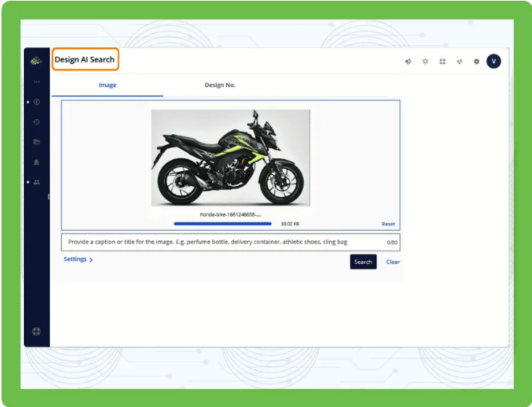
Task: Open the announcements megaphone icon
Action: pos(408,62)
